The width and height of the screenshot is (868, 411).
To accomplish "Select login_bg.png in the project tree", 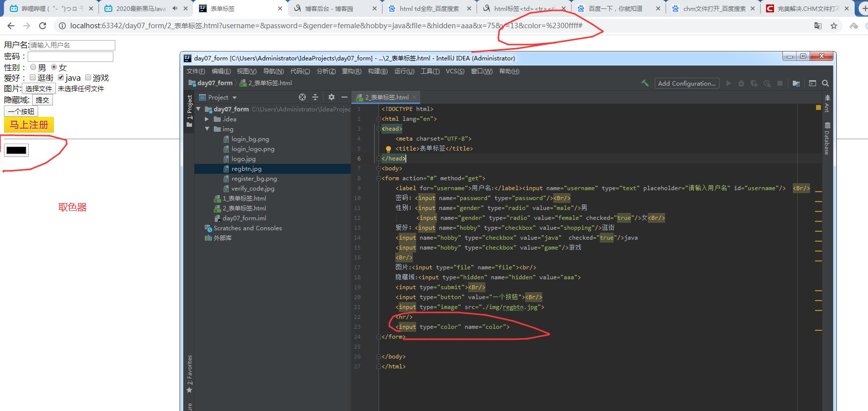I will pyautogui.click(x=250, y=139).
